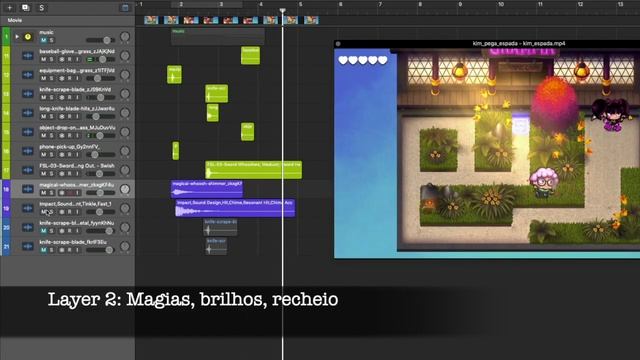
Task: Click the pan knob of track 21
Action: (125, 246)
